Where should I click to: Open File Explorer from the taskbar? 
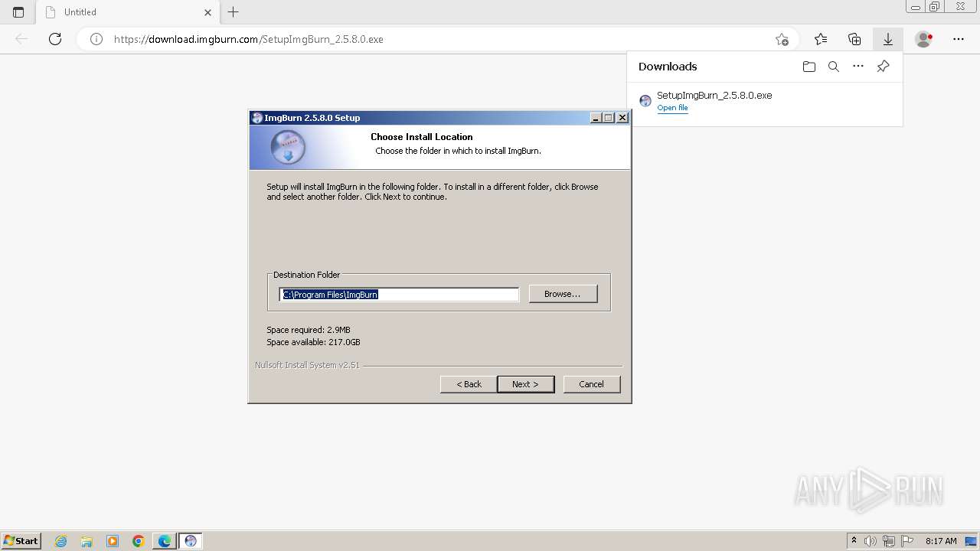tap(87, 541)
